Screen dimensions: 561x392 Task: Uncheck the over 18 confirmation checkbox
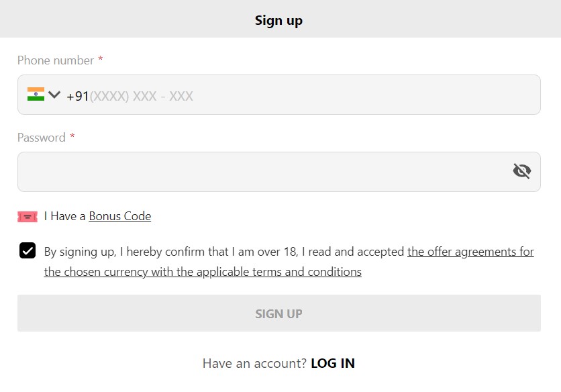(x=28, y=250)
